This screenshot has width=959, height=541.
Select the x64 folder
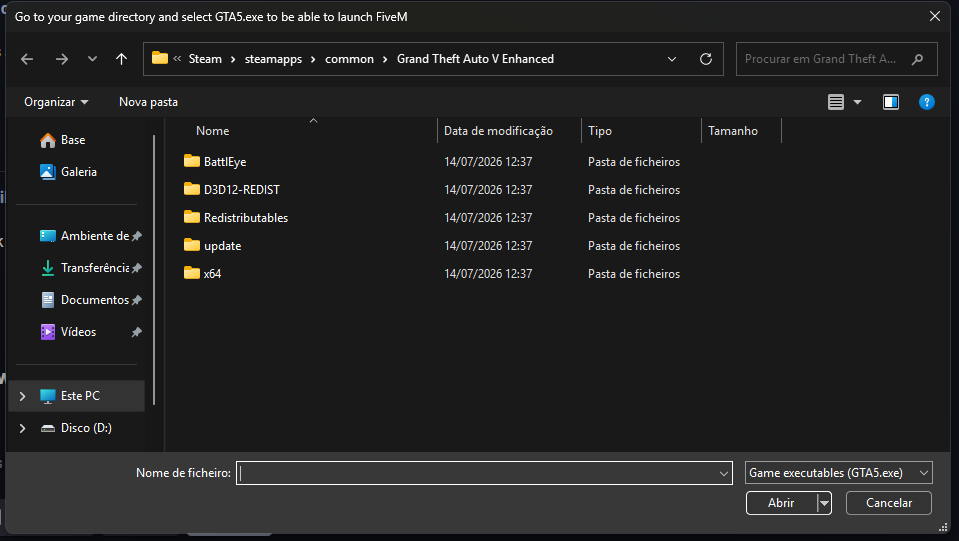[x=212, y=273]
